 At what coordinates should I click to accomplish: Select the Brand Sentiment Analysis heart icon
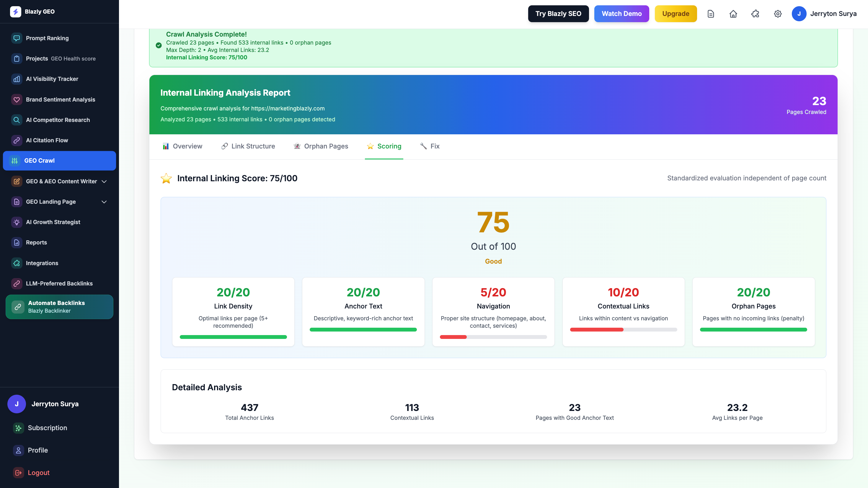(x=17, y=99)
